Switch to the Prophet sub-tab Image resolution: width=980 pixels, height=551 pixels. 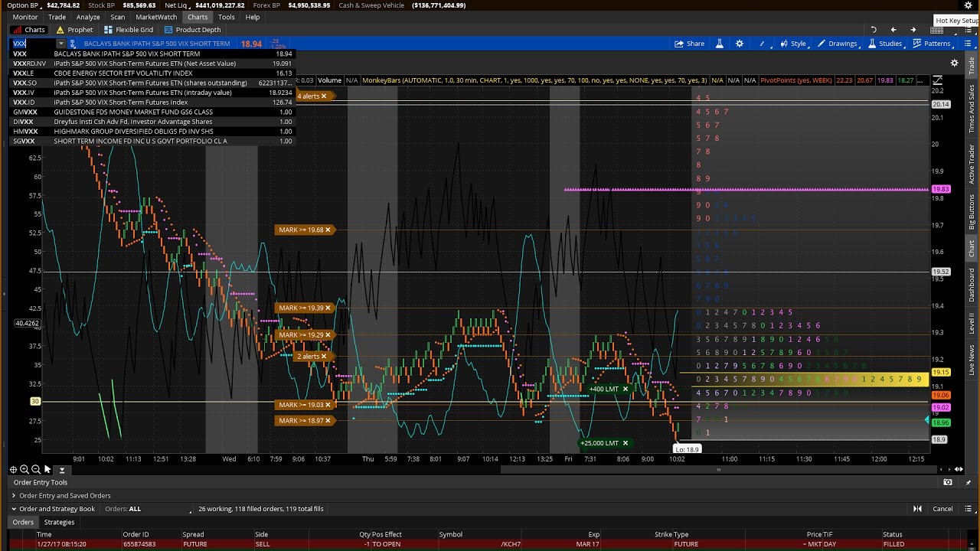point(75,30)
